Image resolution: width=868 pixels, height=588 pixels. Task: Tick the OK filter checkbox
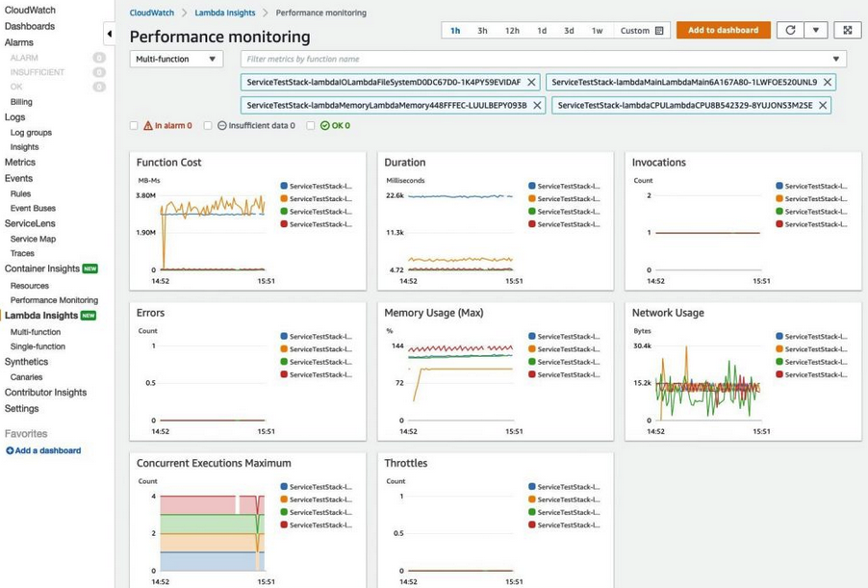pyautogui.click(x=311, y=126)
